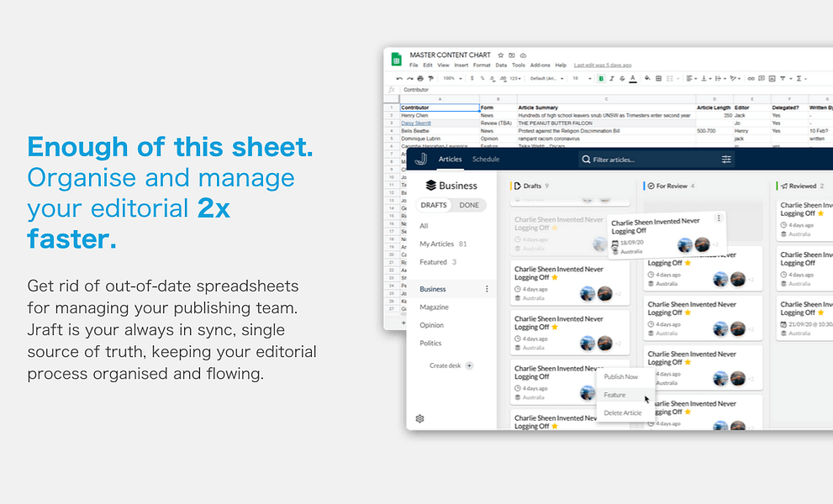
Task: Click the Decrease decimal places icon
Action: 493,79
